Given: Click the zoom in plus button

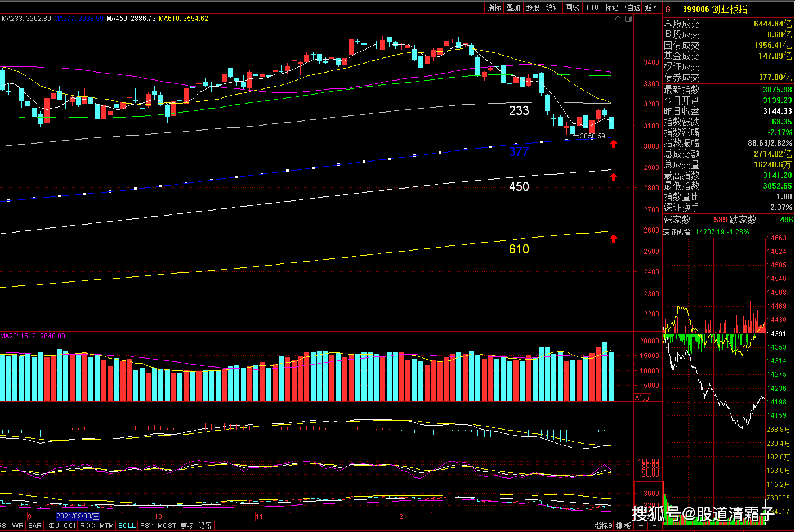Looking at the screenshot, I should coord(641,526).
